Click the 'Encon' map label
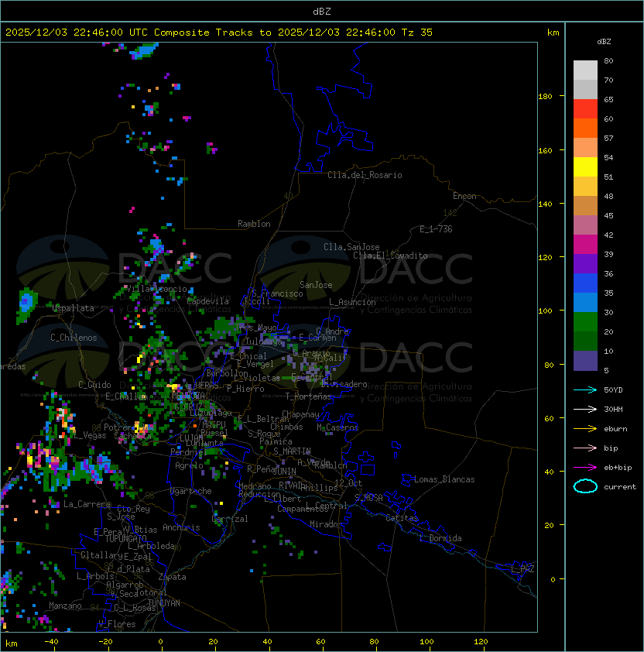This screenshot has width=644, height=652. click(464, 196)
